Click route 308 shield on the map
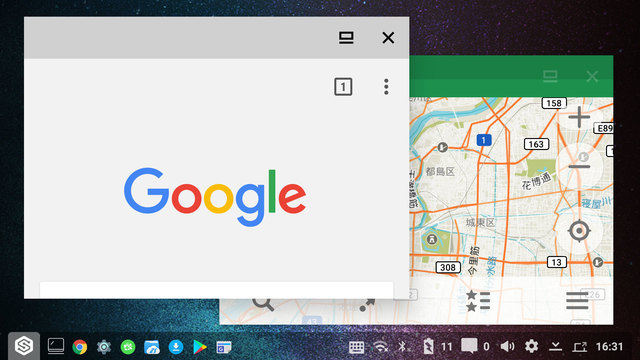Viewport: 640px width, 360px height. point(448,267)
